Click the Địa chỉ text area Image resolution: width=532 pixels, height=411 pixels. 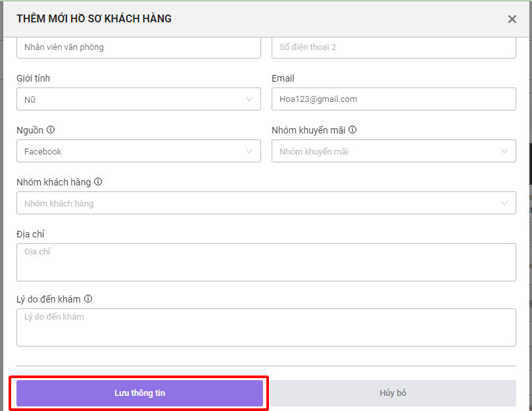coord(266,262)
